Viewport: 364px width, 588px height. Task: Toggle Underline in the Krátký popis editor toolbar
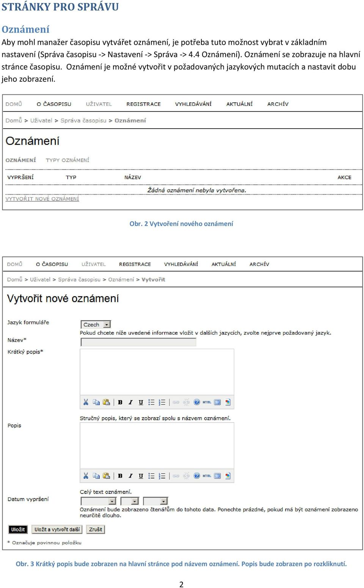click(x=141, y=402)
